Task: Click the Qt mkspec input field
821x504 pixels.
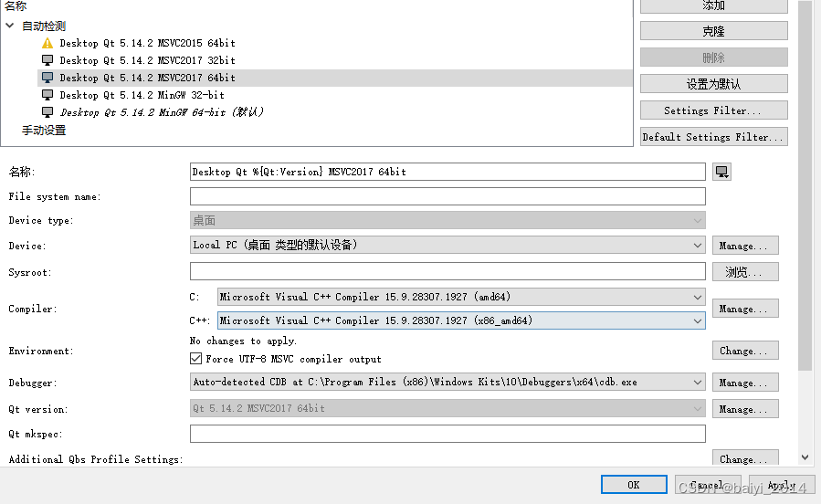Action: [447, 434]
